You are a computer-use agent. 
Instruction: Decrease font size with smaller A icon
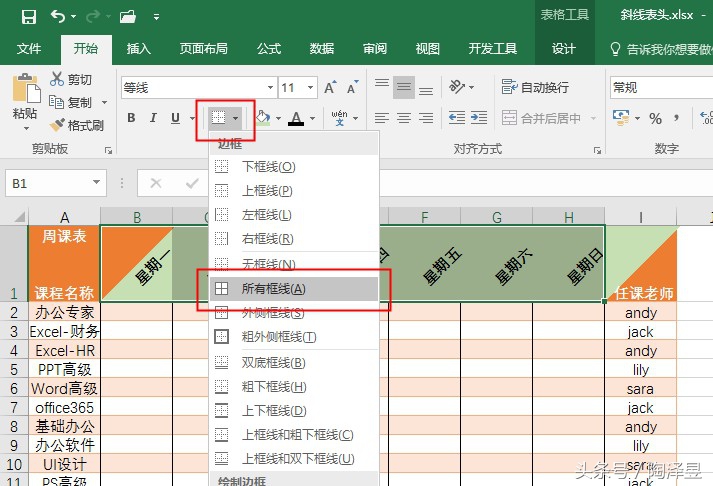tap(352, 87)
